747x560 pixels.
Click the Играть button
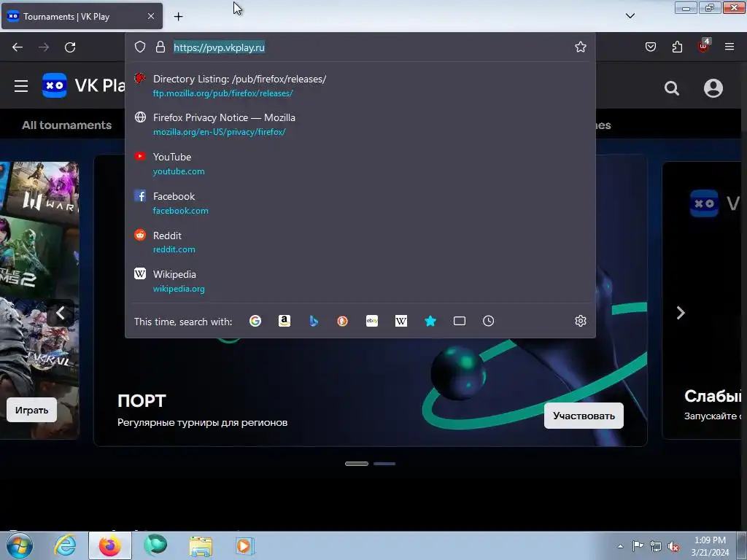tap(31, 410)
